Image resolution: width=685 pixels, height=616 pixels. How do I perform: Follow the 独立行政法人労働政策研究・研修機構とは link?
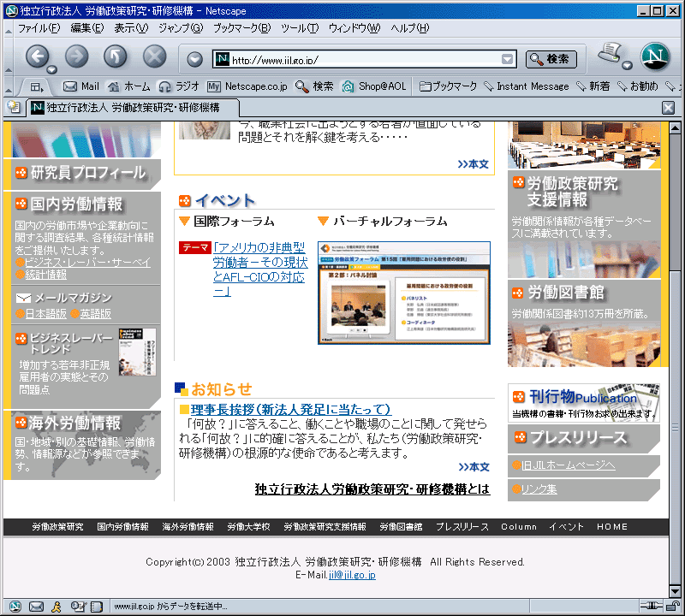(x=372, y=489)
